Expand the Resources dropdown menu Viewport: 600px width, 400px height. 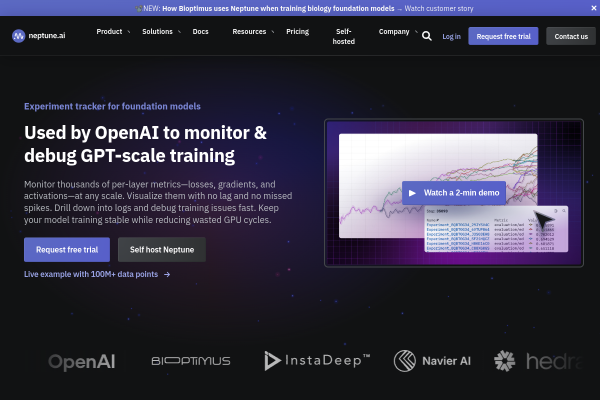click(253, 32)
